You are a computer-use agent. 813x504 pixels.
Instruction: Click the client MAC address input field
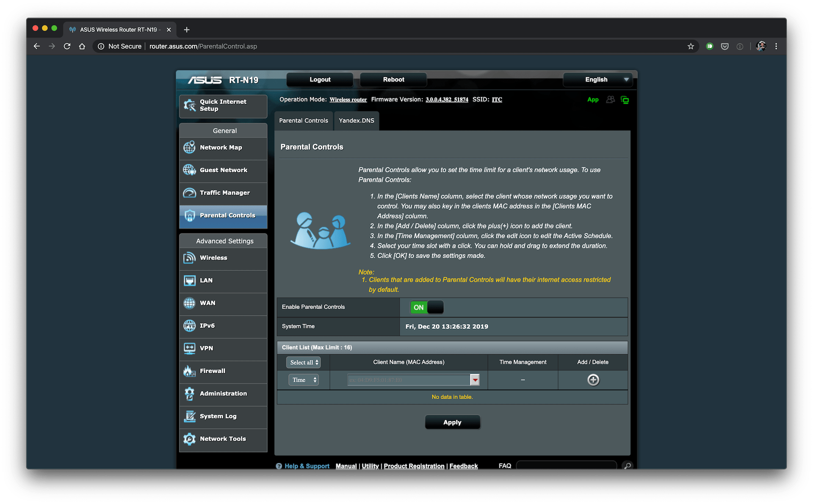(409, 380)
